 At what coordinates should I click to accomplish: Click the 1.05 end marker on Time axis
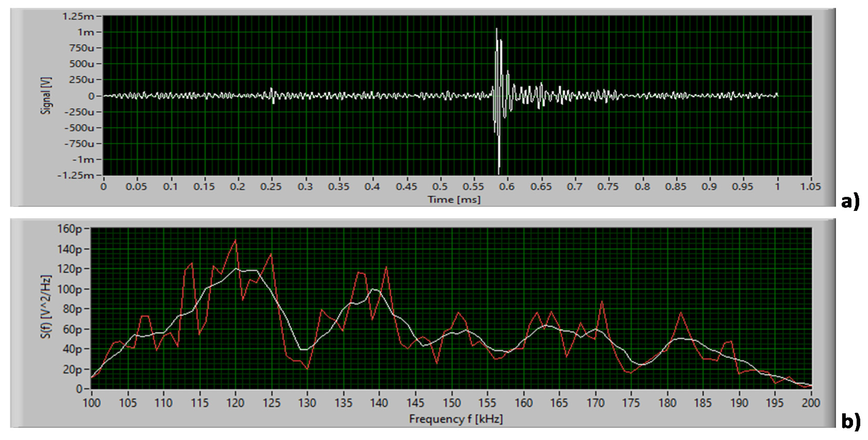click(x=810, y=186)
